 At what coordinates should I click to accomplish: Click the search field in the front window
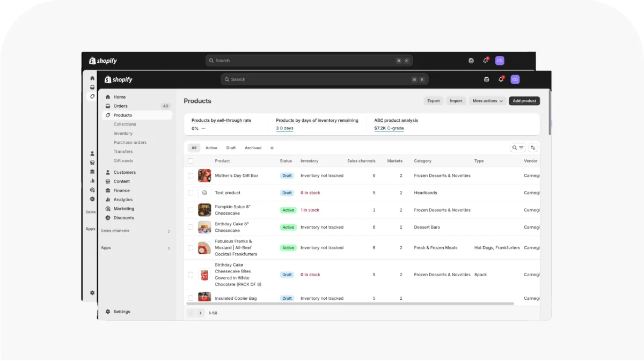(325, 79)
